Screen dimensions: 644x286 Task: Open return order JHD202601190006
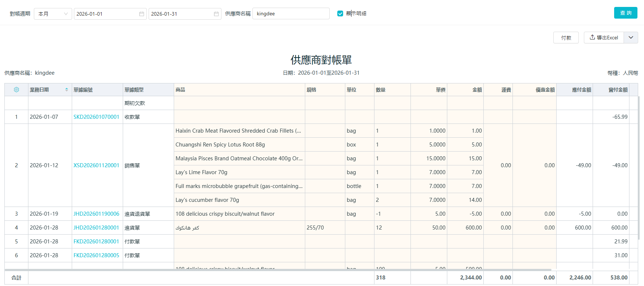(x=97, y=214)
